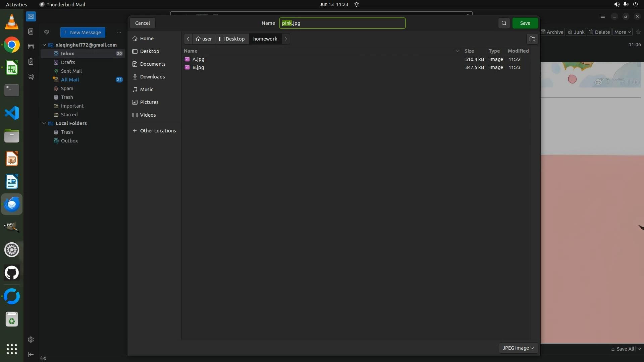Open GIMP from the dock
644x362 pixels.
(x=12, y=227)
